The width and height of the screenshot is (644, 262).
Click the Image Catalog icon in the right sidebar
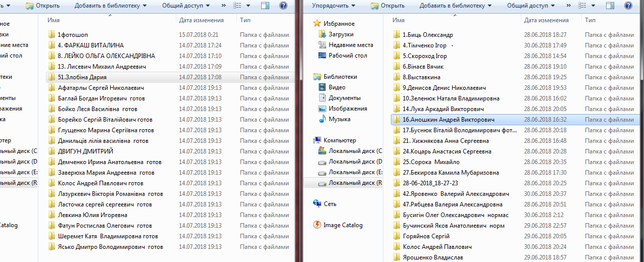pos(317,225)
